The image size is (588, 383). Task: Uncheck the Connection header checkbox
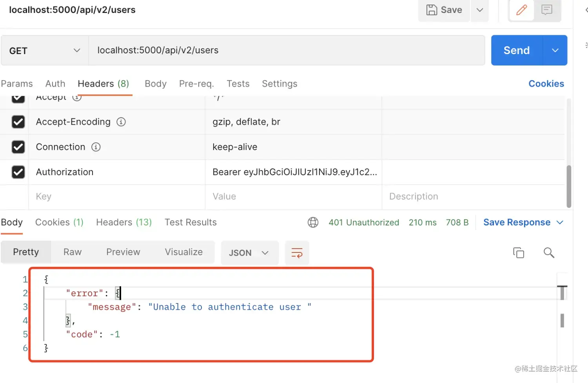18,147
